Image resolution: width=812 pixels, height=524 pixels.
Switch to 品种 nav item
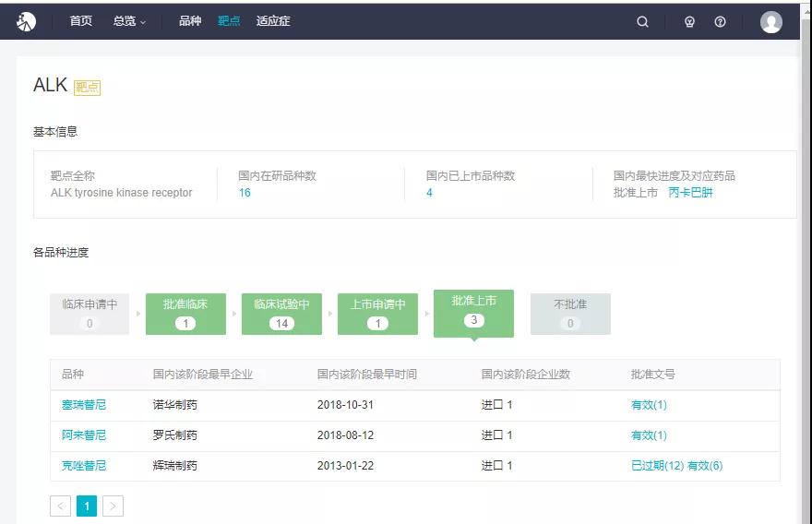(190, 20)
